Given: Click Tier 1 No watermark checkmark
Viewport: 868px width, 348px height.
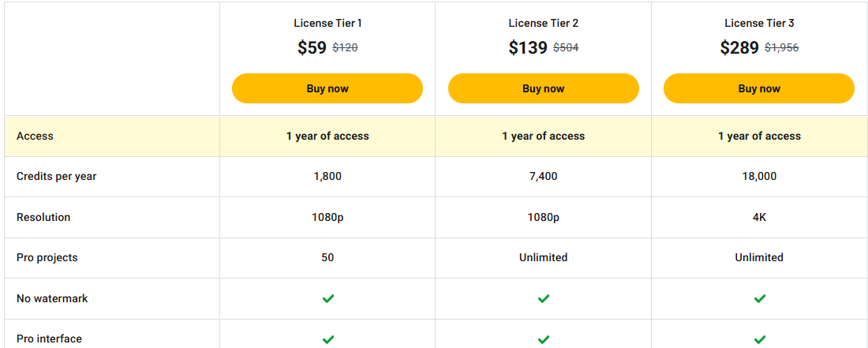Looking at the screenshot, I should coord(328,298).
